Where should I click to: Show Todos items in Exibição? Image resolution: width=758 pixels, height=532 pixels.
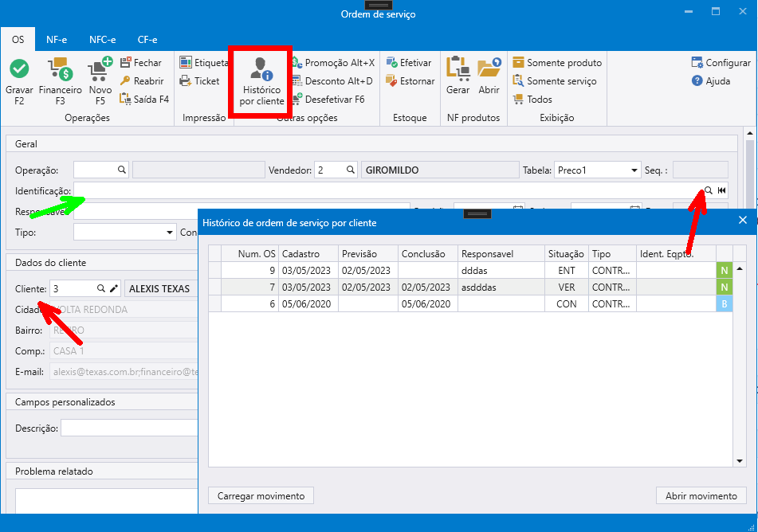pyautogui.click(x=532, y=100)
